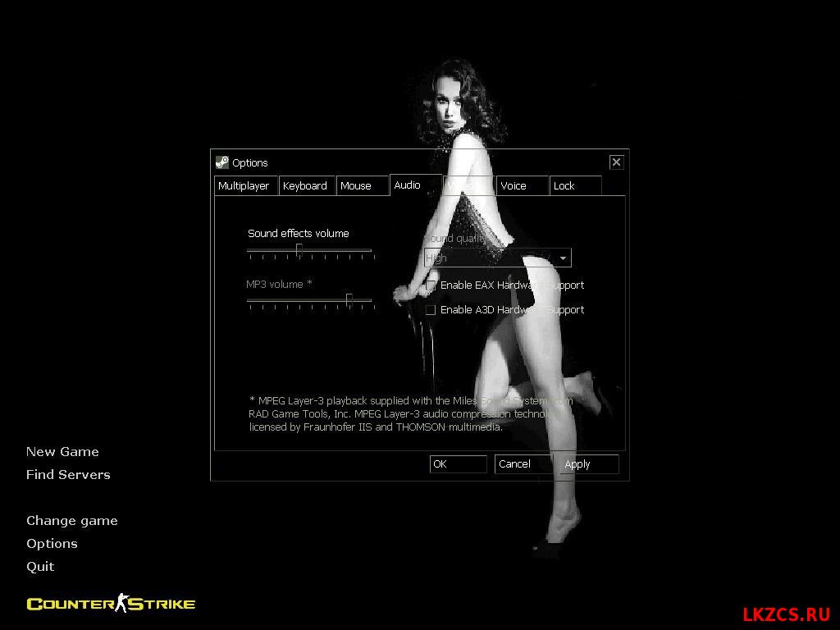This screenshot has height=630, width=840.
Task: Open the Lock tab
Action: point(575,185)
